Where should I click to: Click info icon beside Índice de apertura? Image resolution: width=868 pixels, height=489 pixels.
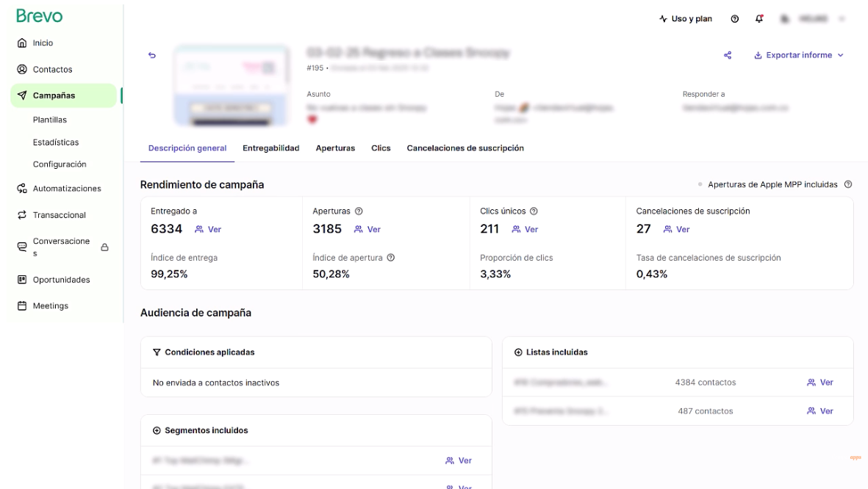click(x=391, y=258)
